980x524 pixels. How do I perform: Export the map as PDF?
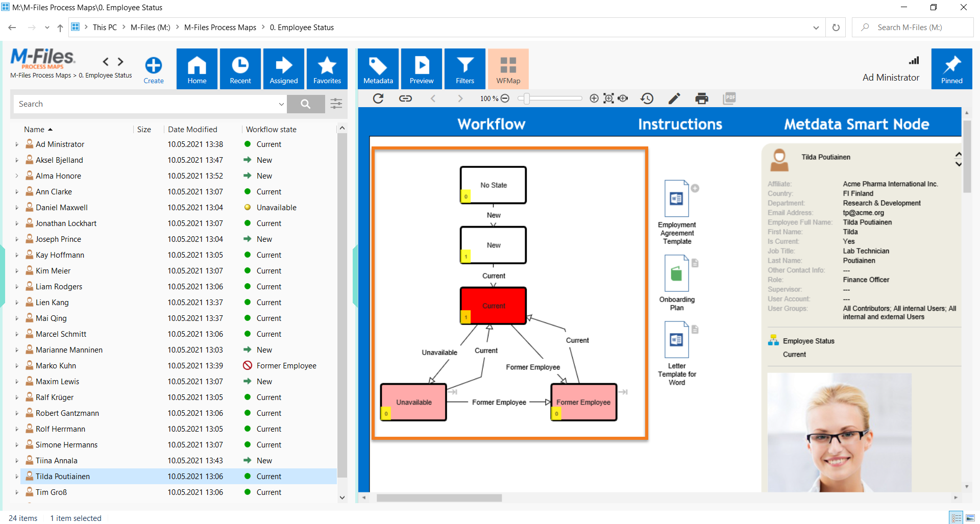click(729, 98)
